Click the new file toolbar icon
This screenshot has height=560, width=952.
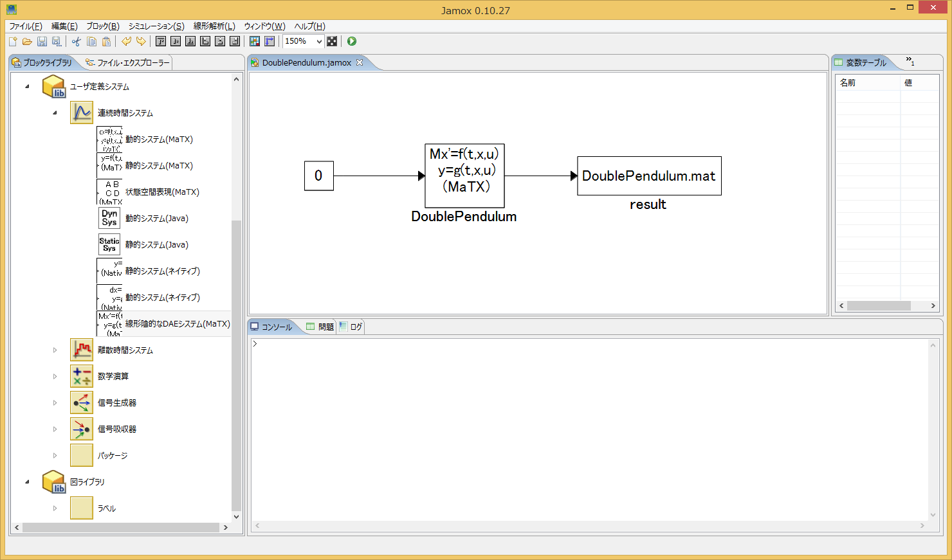point(12,42)
